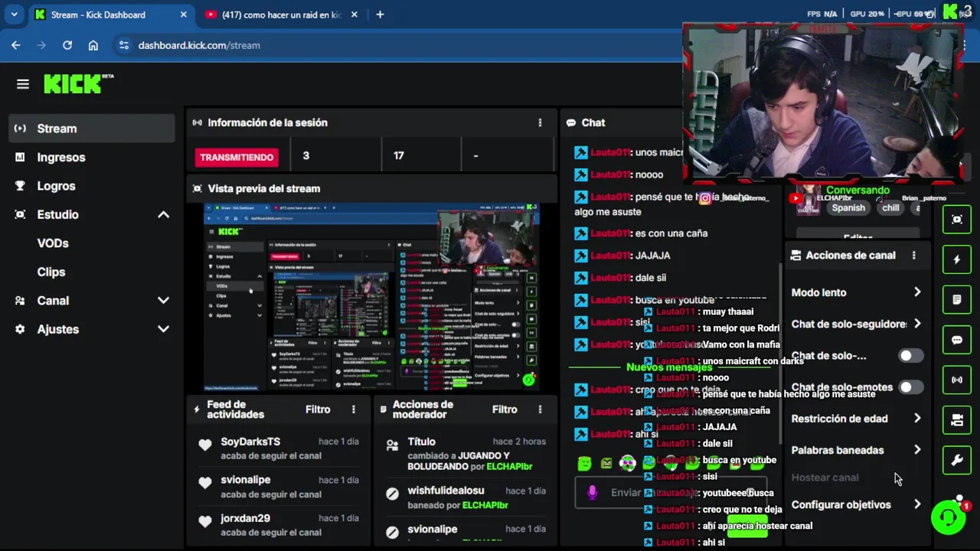Screen dimensions: 980x551
Task: Click the Chat panel header
Action: (593, 122)
